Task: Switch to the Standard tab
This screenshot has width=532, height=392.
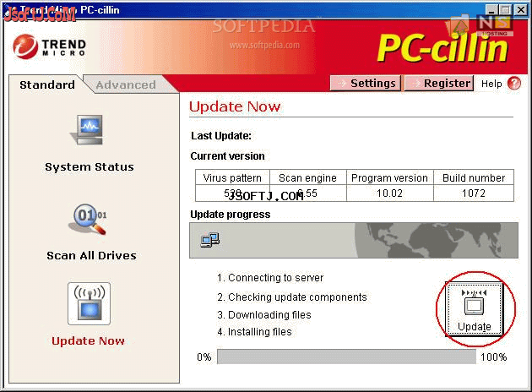Action: click(47, 84)
